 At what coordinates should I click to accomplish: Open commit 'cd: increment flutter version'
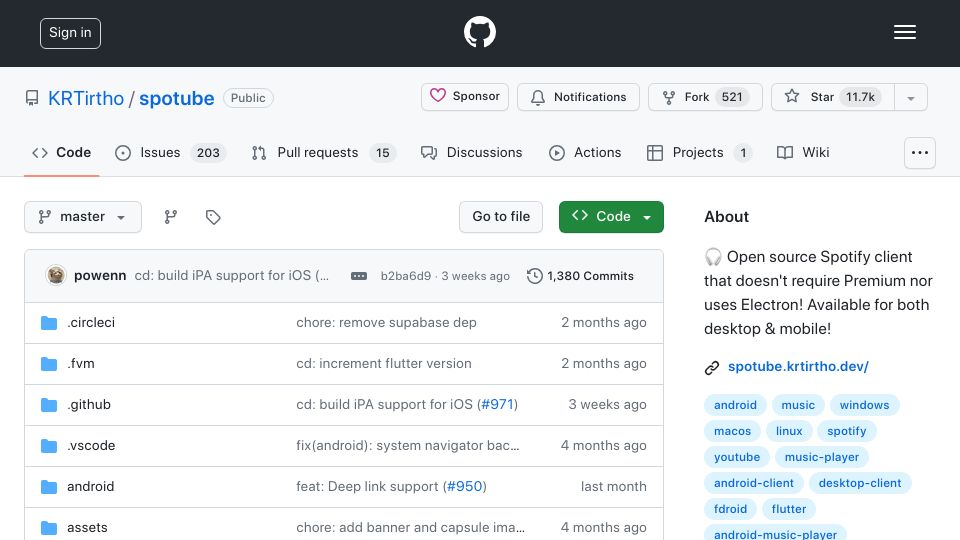point(384,364)
